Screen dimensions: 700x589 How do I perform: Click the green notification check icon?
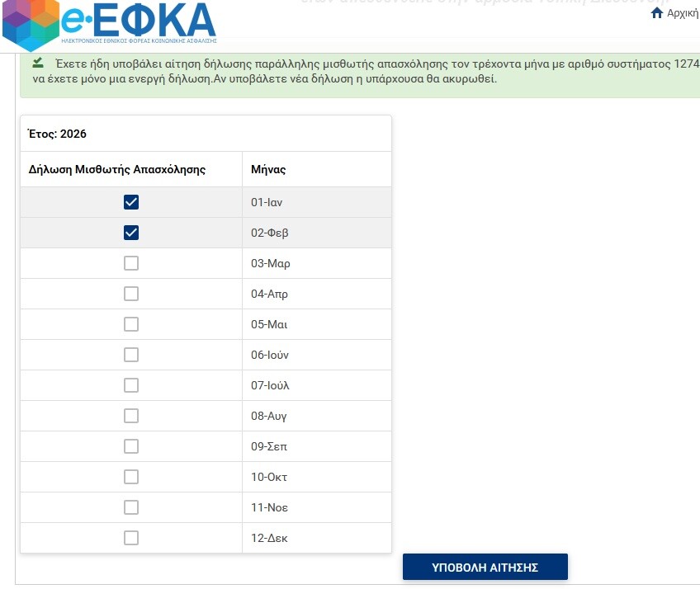pyautogui.click(x=38, y=63)
